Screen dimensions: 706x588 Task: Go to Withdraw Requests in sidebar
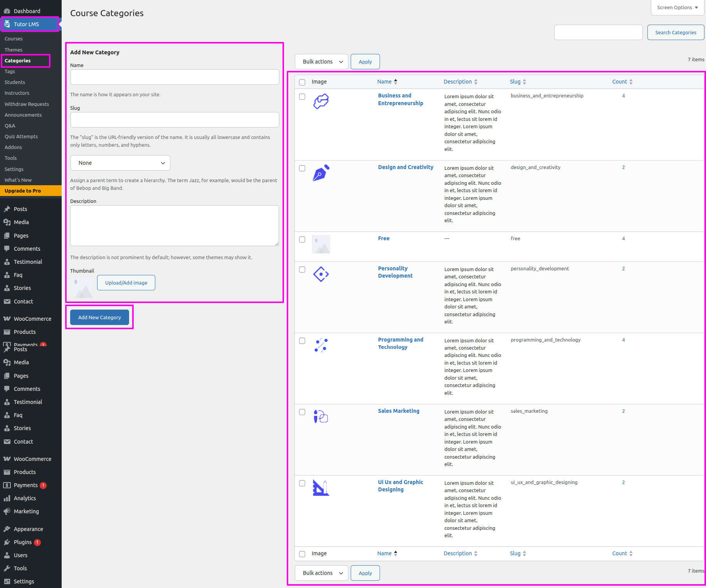(27, 104)
